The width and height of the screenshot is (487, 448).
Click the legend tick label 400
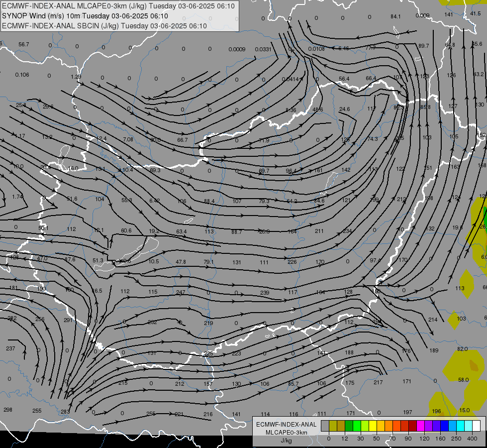coord(472,439)
